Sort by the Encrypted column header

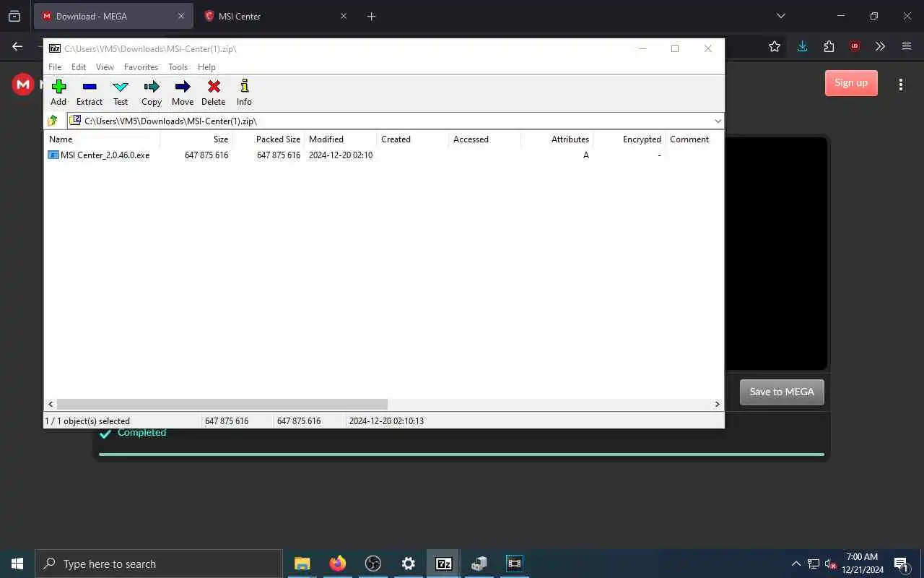coord(629,139)
